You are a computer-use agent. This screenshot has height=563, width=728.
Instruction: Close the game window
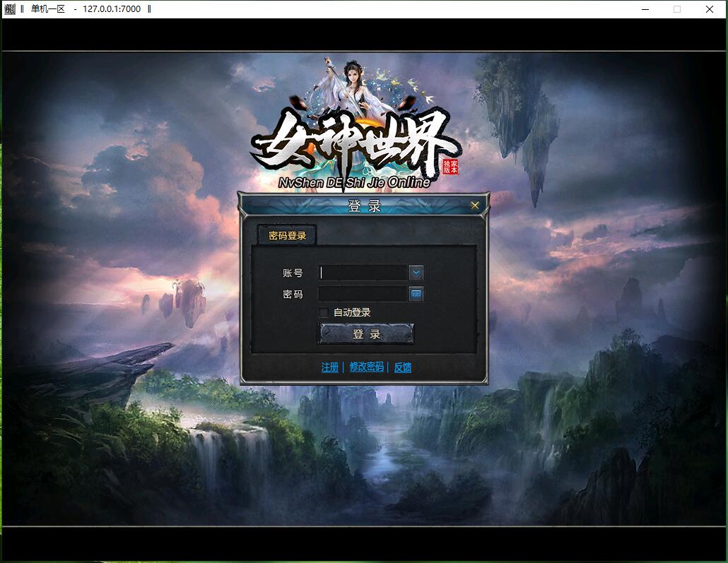710,9
